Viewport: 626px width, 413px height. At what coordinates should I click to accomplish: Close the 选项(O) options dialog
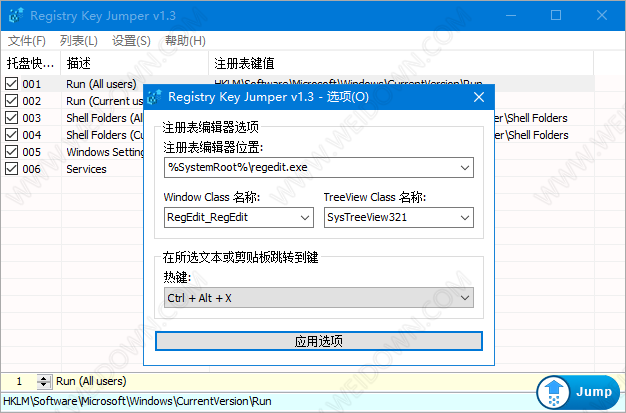pyautogui.click(x=479, y=97)
